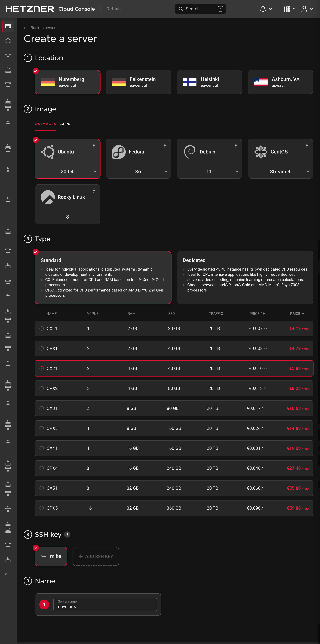Viewport: 320px width, 644px height.
Task: Choose the Falkenstein location card
Action: click(x=138, y=82)
